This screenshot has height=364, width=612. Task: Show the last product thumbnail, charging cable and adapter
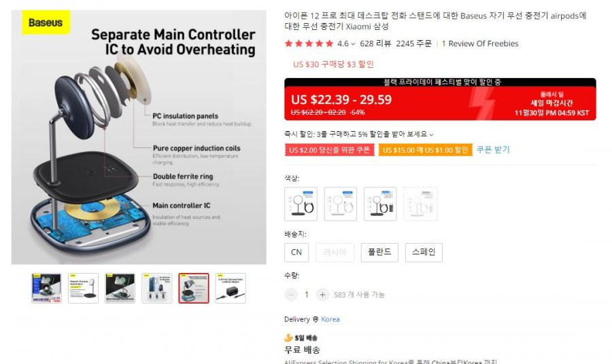(231, 289)
